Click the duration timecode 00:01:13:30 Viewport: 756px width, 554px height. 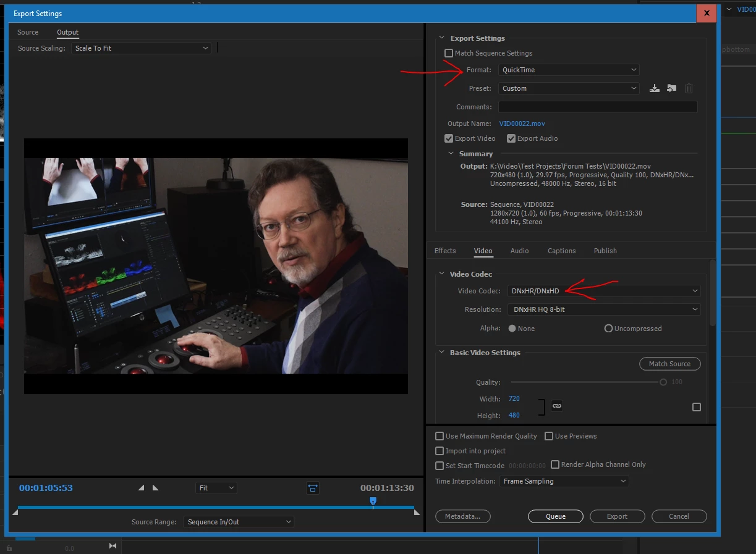point(387,488)
